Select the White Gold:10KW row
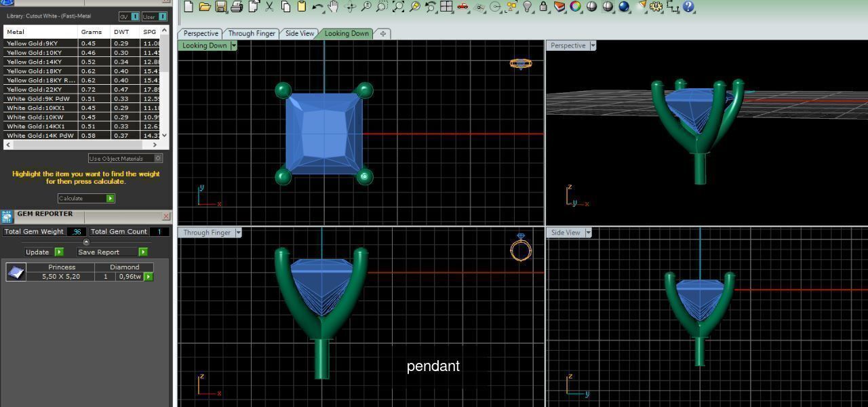 [x=82, y=117]
